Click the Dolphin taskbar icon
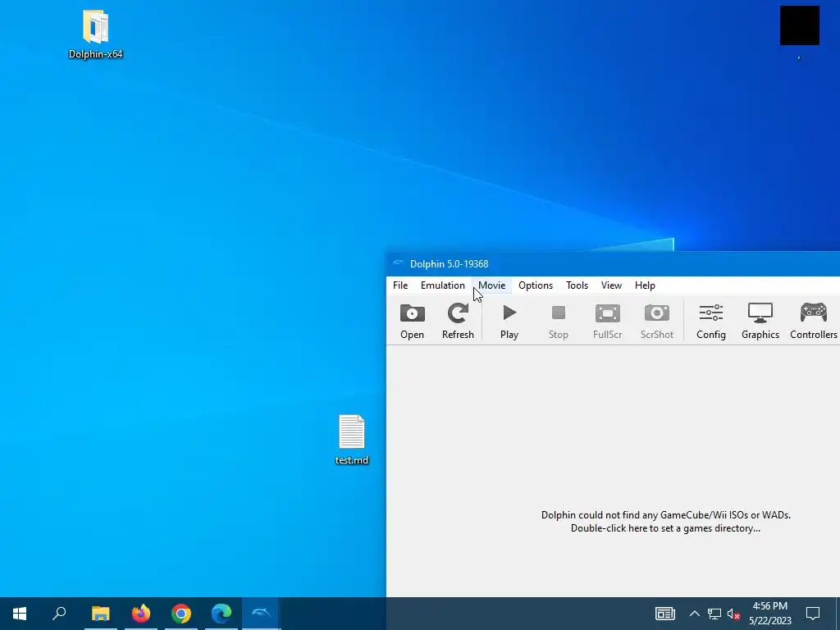This screenshot has height=630, width=840. pos(262,614)
